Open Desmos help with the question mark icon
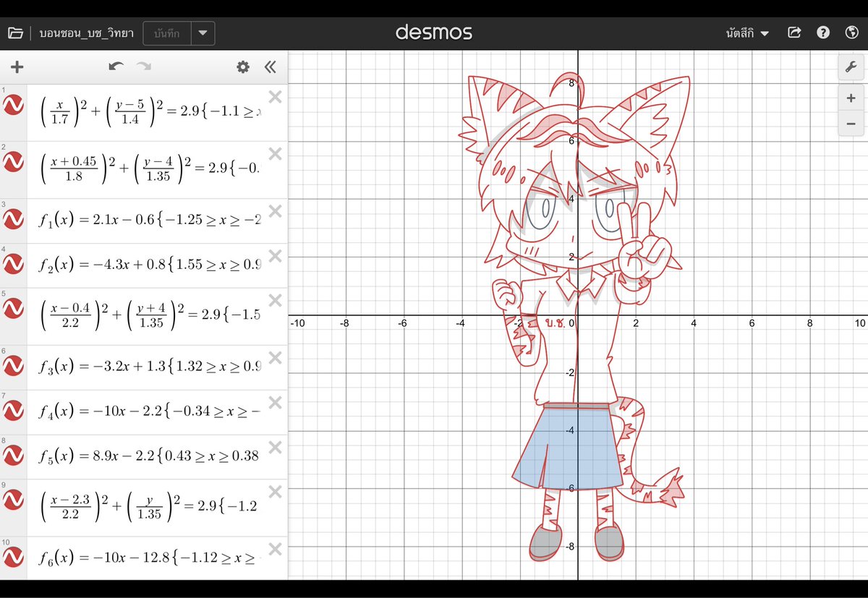This screenshot has height=598, width=868. click(823, 32)
